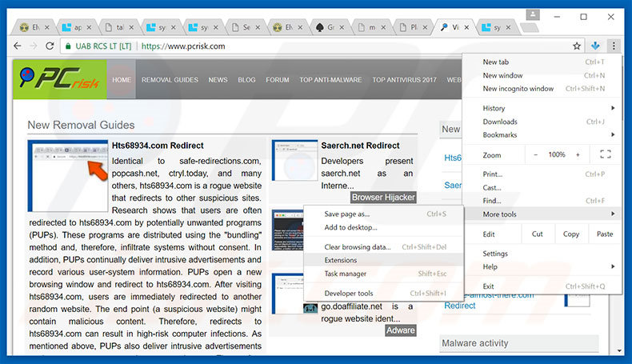Open Developer tools from submenu
Viewport: 632px width, 364px height.
coord(348,294)
